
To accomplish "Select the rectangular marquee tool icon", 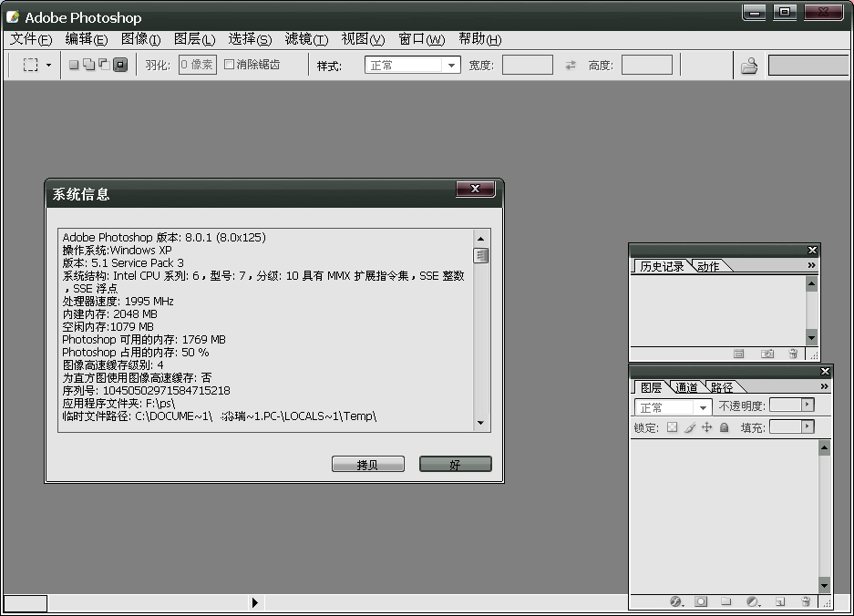I will [30, 65].
